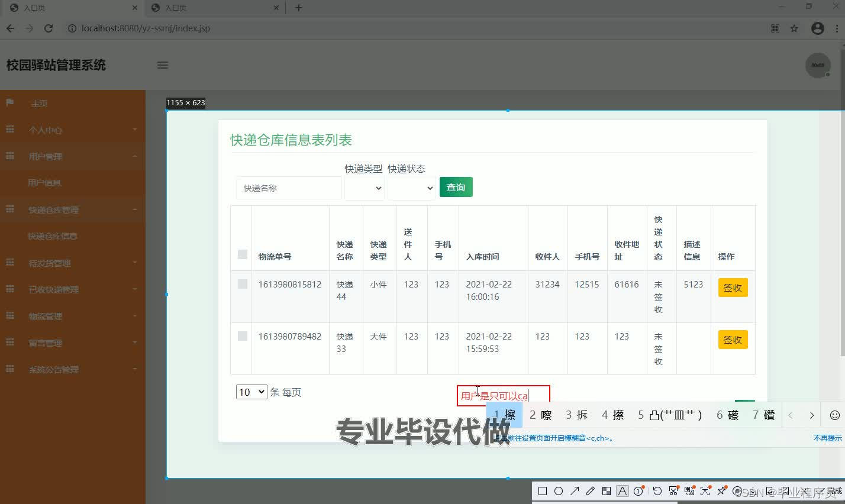This screenshot has width=845, height=504.
Task: Click the 查询 search button
Action: point(456,188)
